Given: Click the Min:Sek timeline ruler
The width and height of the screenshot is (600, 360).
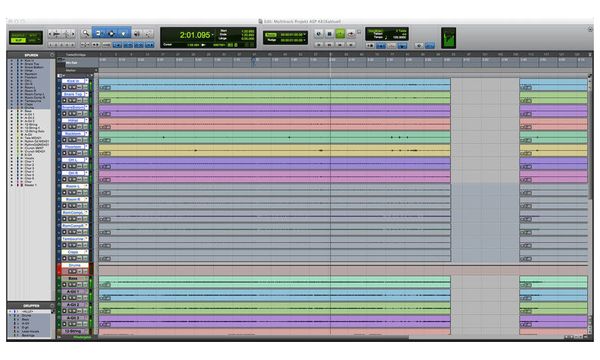Looking at the screenshot, I should tap(344, 63).
